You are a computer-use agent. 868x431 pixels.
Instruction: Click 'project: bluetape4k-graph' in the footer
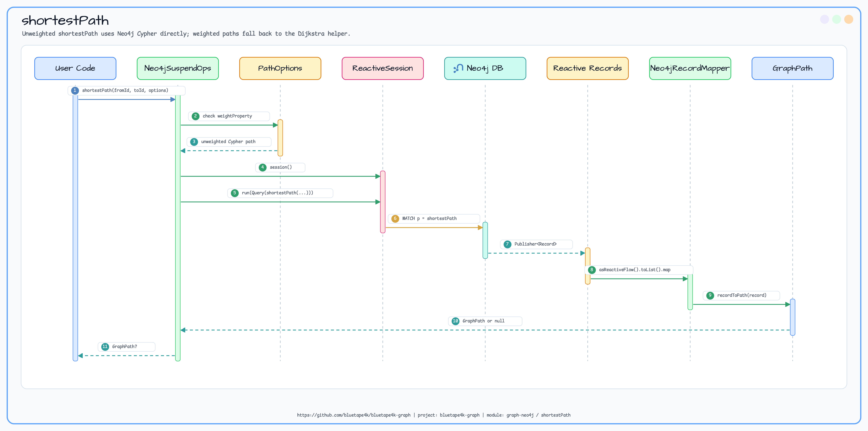(448, 415)
